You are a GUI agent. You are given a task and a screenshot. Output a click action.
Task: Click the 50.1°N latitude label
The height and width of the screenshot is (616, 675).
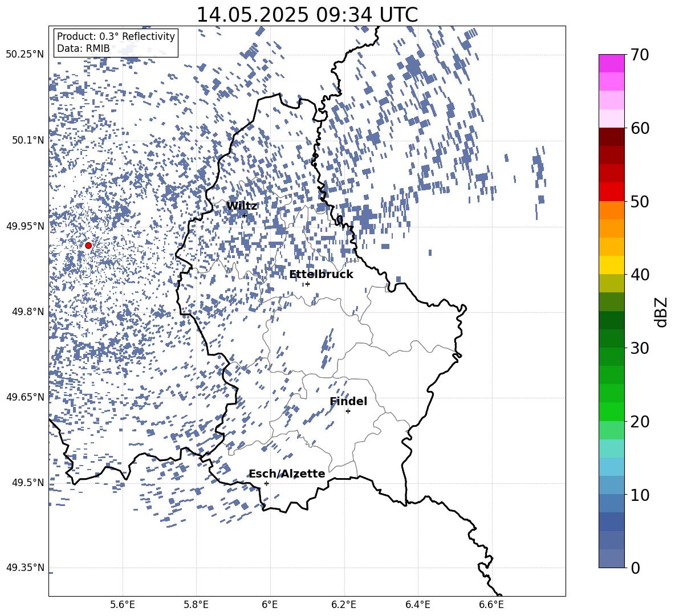(x=29, y=141)
